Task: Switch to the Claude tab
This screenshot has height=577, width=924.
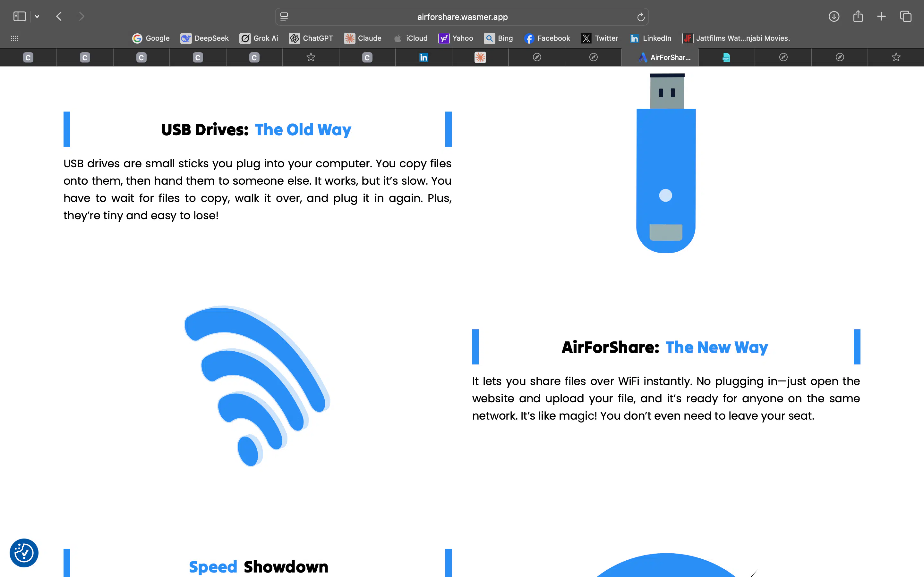Action: pyautogui.click(x=480, y=57)
